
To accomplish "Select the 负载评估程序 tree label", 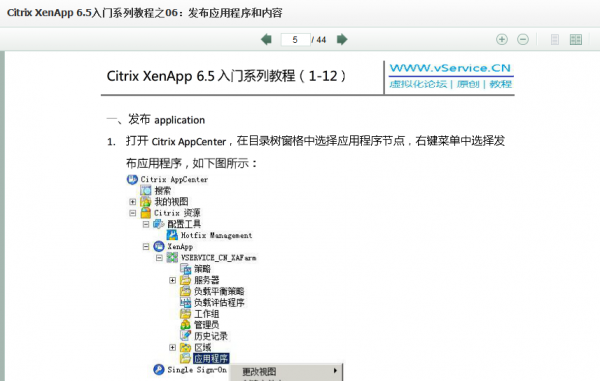I will click(x=219, y=303).
